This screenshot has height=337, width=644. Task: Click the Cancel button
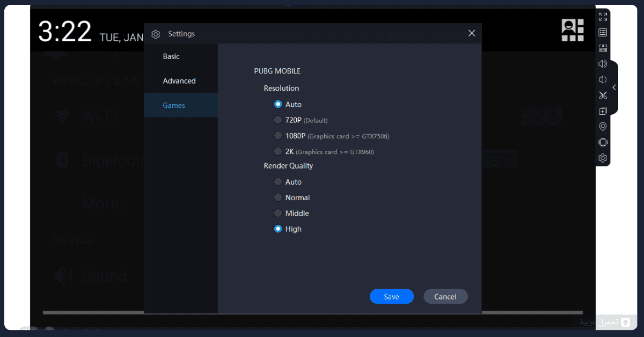tap(445, 297)
